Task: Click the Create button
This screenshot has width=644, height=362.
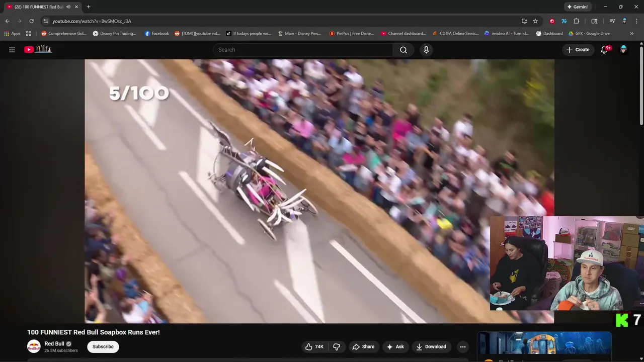Action: [578, 50]
